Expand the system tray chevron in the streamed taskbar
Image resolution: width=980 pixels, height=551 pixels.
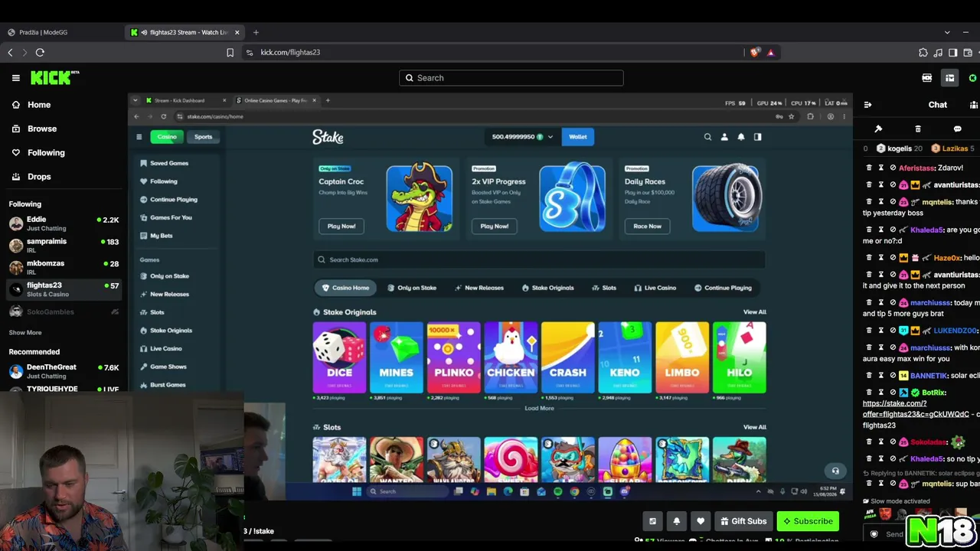(x=759, y=491)
